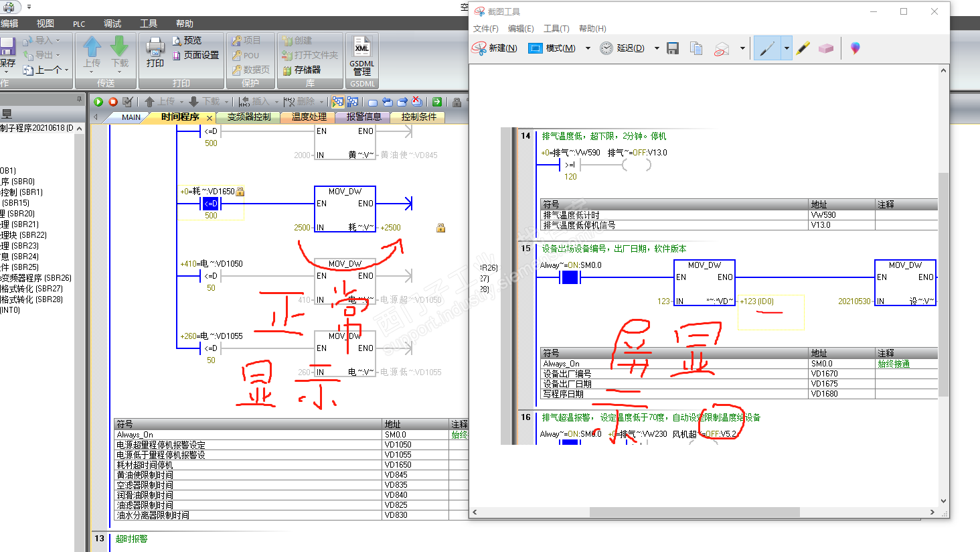Open the 调试 debug ribbon tab
Image resolution: width=980 pixels, height=552 pixels.
coord(112,23)
